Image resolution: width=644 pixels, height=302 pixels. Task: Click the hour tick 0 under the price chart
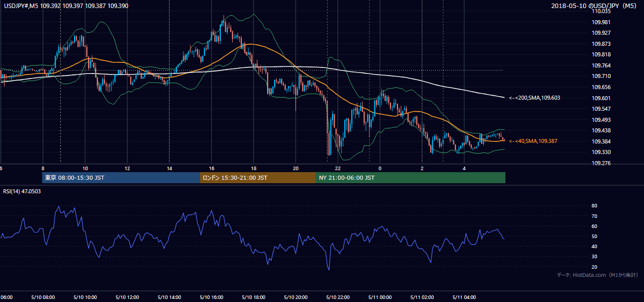(380, 169)
